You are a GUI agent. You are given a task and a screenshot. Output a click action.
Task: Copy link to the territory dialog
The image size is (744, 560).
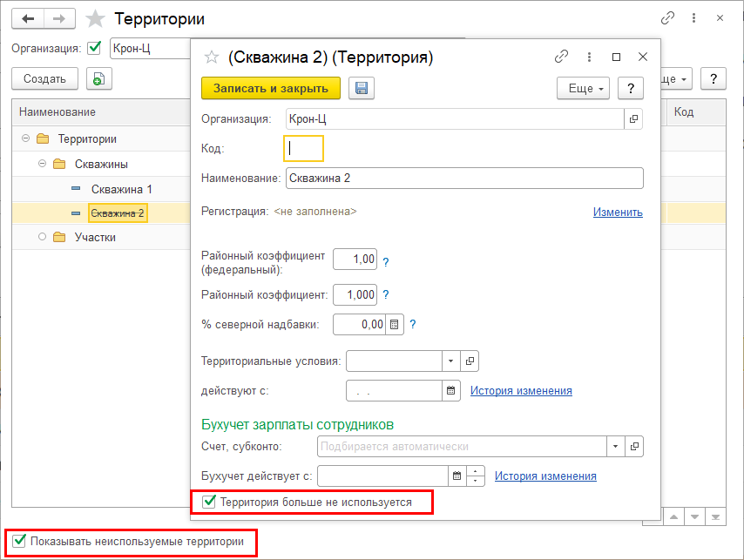tap(562, 57)
